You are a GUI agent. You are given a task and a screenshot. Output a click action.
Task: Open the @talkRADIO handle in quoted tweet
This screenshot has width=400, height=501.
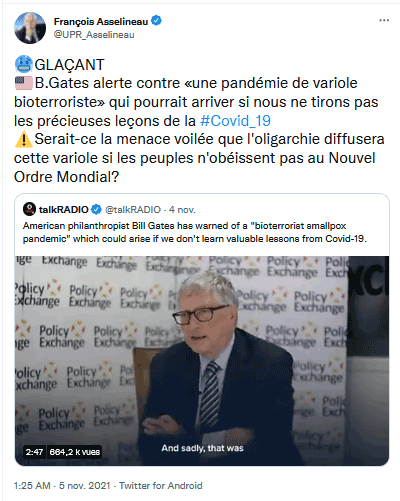[133, 209]
